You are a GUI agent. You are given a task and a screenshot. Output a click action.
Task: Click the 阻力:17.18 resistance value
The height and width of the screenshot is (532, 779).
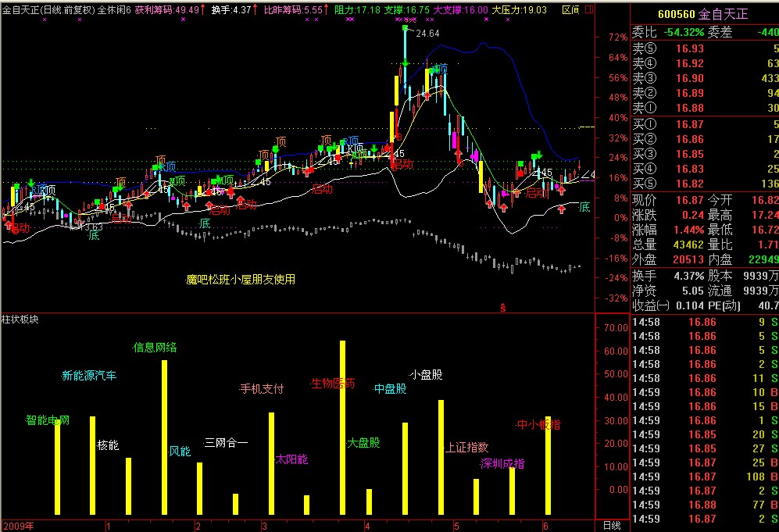(x=357, y=10)
